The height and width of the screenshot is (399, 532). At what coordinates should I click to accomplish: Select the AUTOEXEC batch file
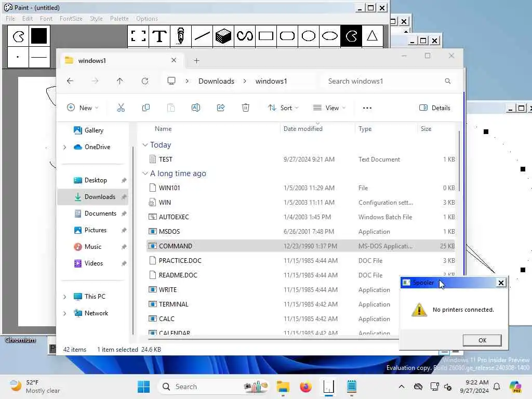pos(301,217)
